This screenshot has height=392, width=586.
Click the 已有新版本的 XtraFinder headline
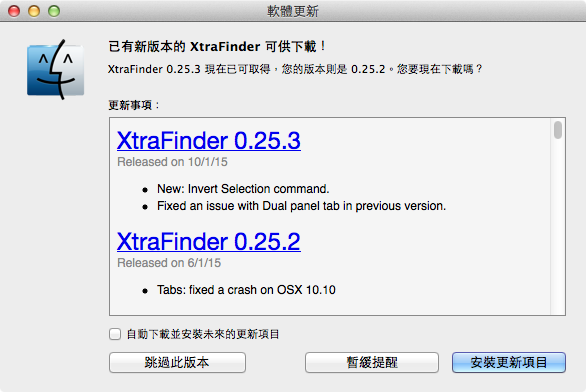217,46
